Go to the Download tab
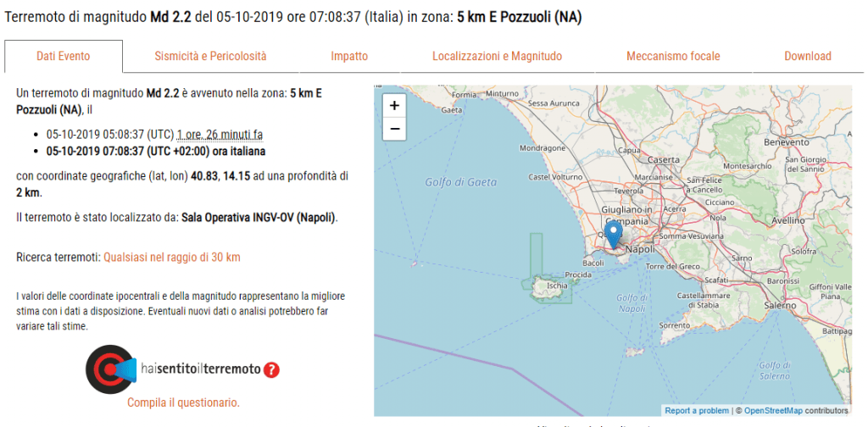 coord(807,57)
